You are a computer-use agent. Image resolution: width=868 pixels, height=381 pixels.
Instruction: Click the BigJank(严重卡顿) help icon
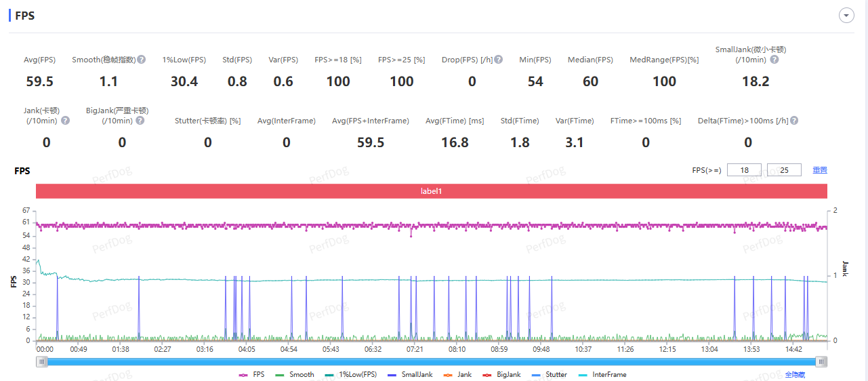(x=140, y=121)
